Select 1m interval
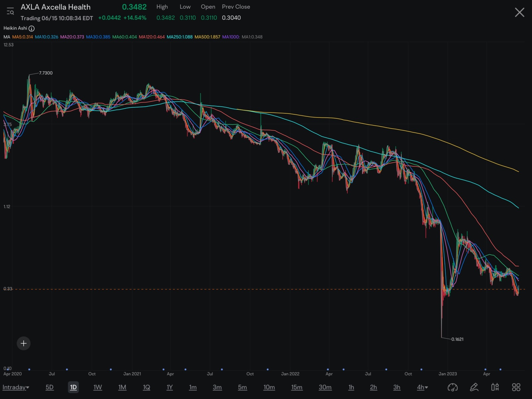The image size is (532, 399). [193, 387]
